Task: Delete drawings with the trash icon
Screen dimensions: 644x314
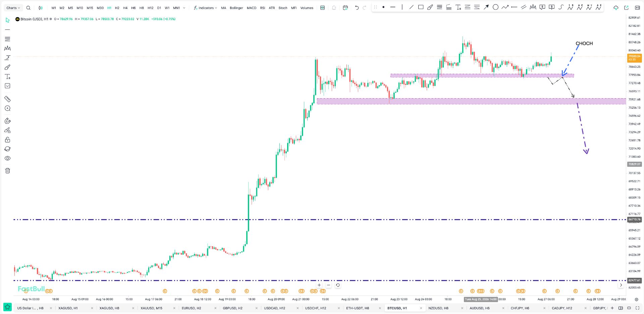Action: 7,171
